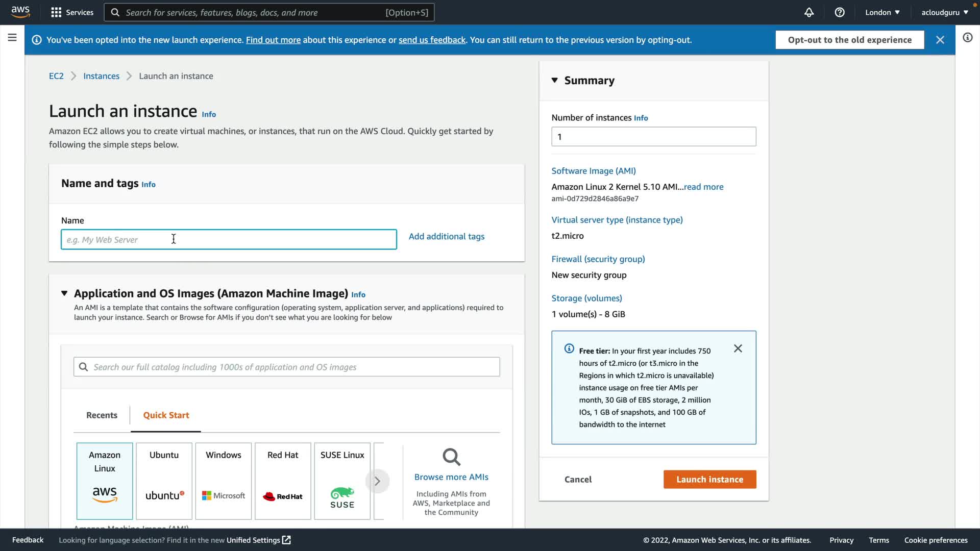This screenshot has height=551, width=980.
Task: Select the Windows Microsoft AMI tile
Action: point(224,481)
